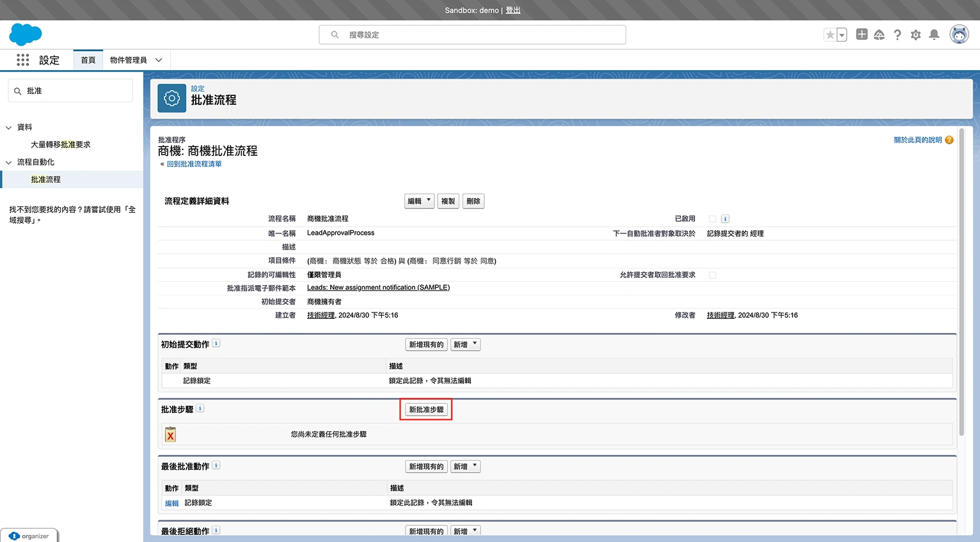
Task: Open the 編輯 dropdown button
Action: click(419, 201)
